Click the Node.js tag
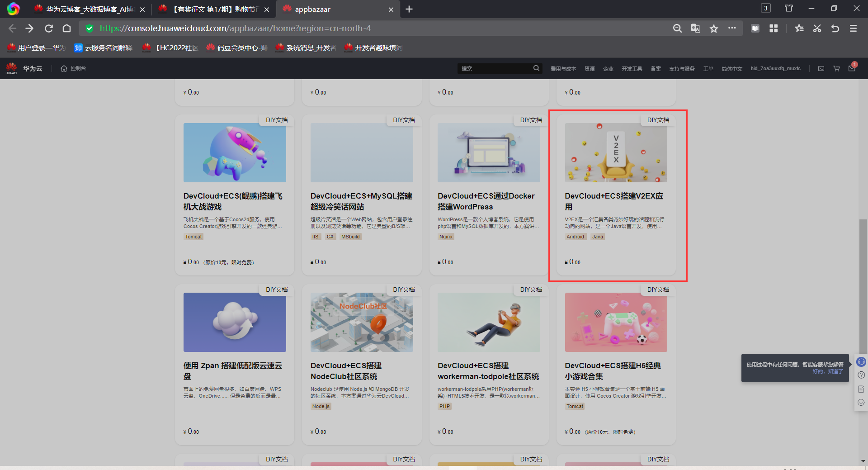The width and height of the screenshot is (868, 470). (x=321, y=406)
